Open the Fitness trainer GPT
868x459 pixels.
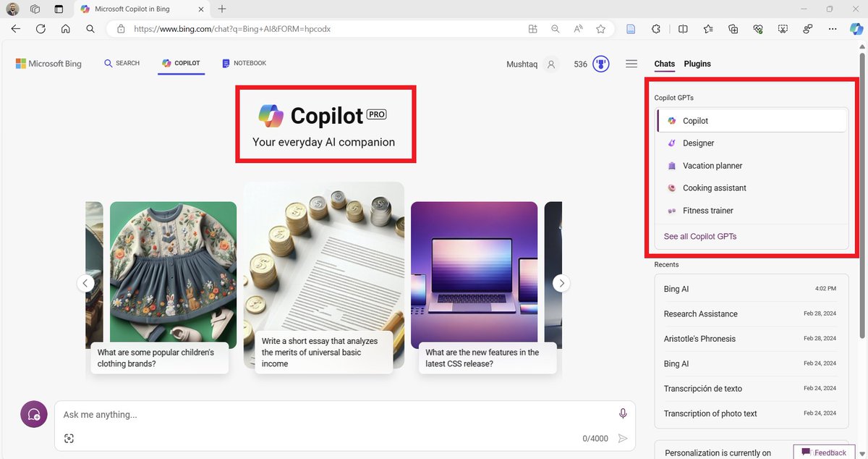pos(708,210)
